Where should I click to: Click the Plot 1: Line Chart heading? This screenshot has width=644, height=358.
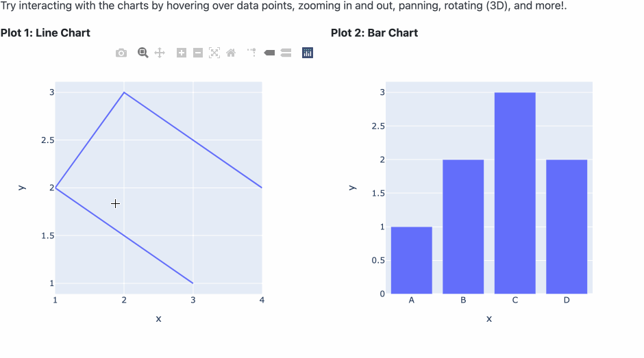(x=45, y=33)
